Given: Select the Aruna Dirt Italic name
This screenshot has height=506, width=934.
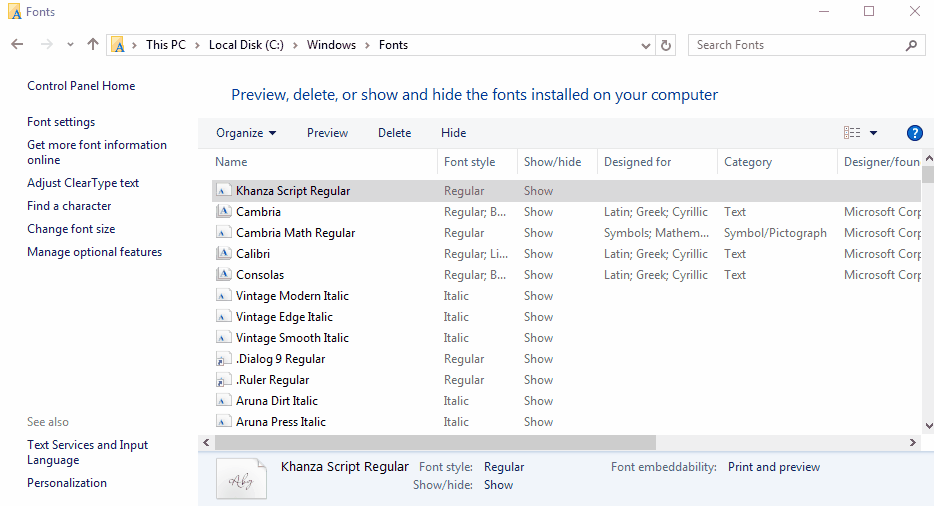Looking at the screenshot, I should (x=277, y=401).
